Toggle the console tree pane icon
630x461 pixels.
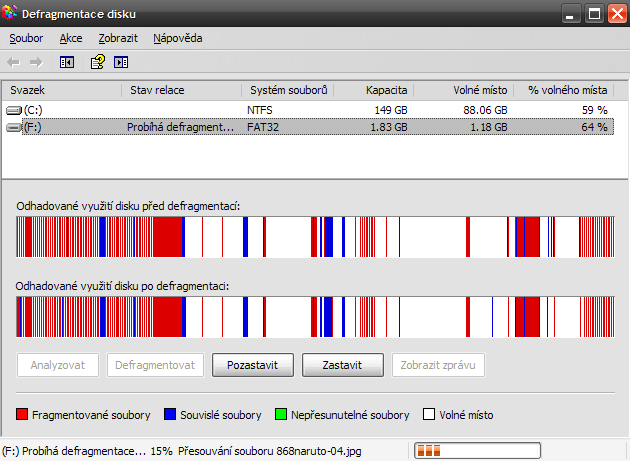point(67,62)
